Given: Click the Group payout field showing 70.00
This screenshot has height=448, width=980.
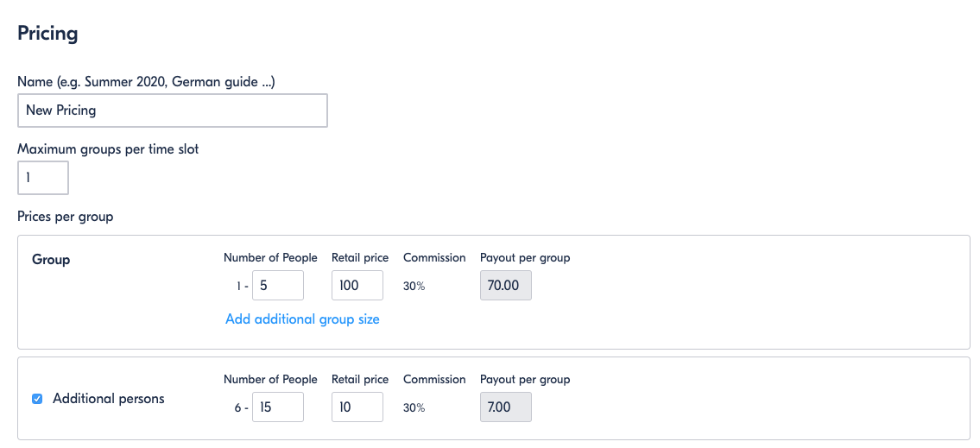Looking at the screenshot, I should pos(505,286).
